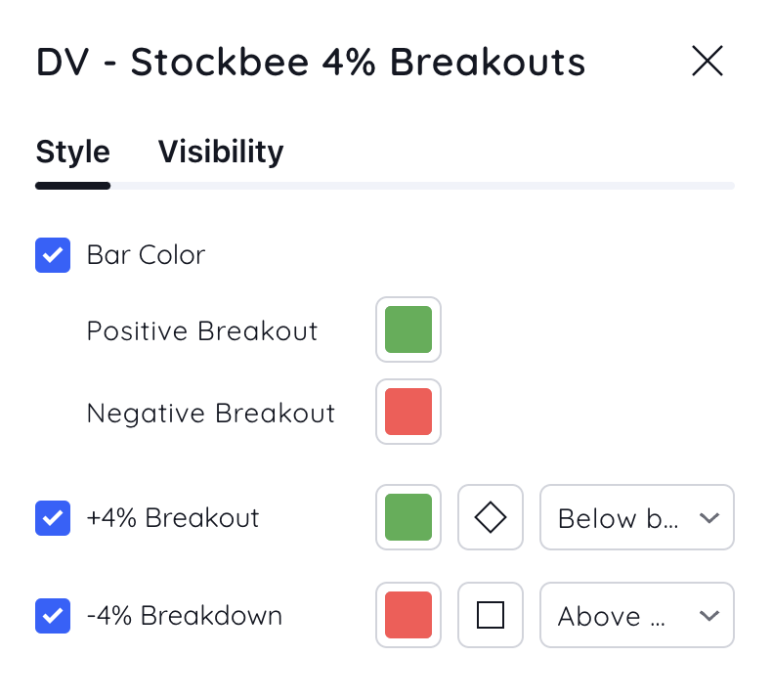Image resolution: width=772 pixels, height=700 pixels.
Task: Close the Stockbee 4% Breakouts dialog
Action: (707, 61)
